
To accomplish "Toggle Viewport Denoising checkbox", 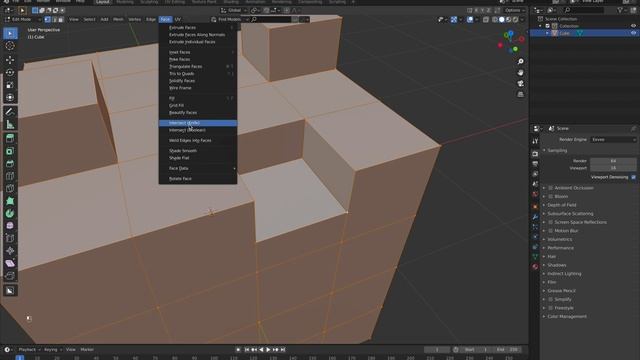I will pyautogui.click(x=633, y=177).
